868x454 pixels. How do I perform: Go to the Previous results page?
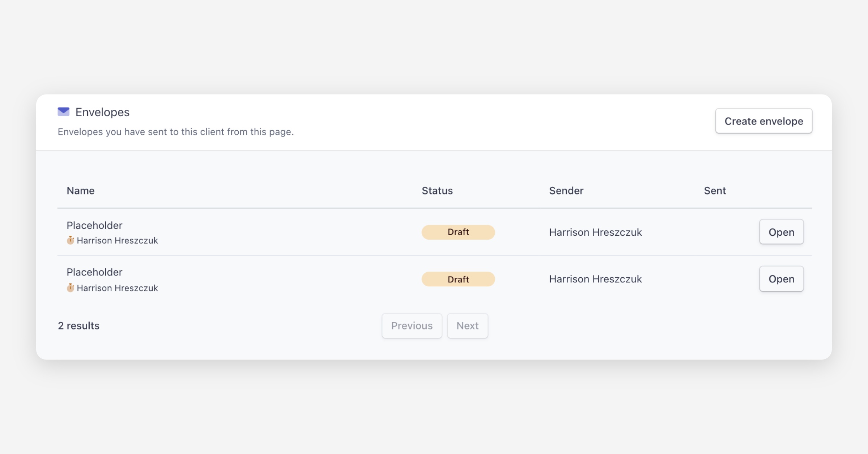[412, 325]
